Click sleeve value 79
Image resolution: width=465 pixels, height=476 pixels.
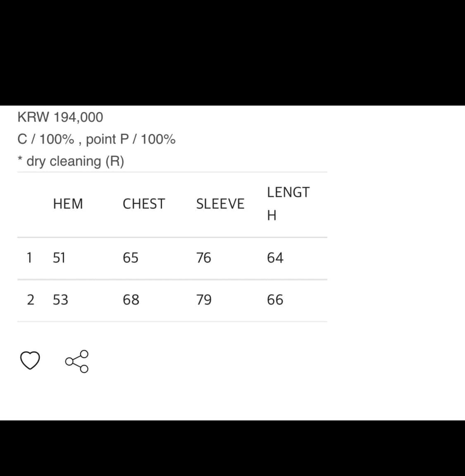(204, 300)
